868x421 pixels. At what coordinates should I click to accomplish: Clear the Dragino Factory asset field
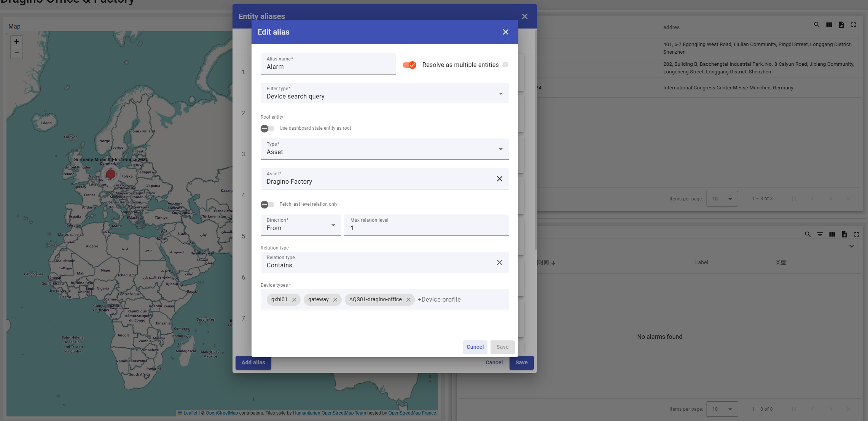coord(499,179)
